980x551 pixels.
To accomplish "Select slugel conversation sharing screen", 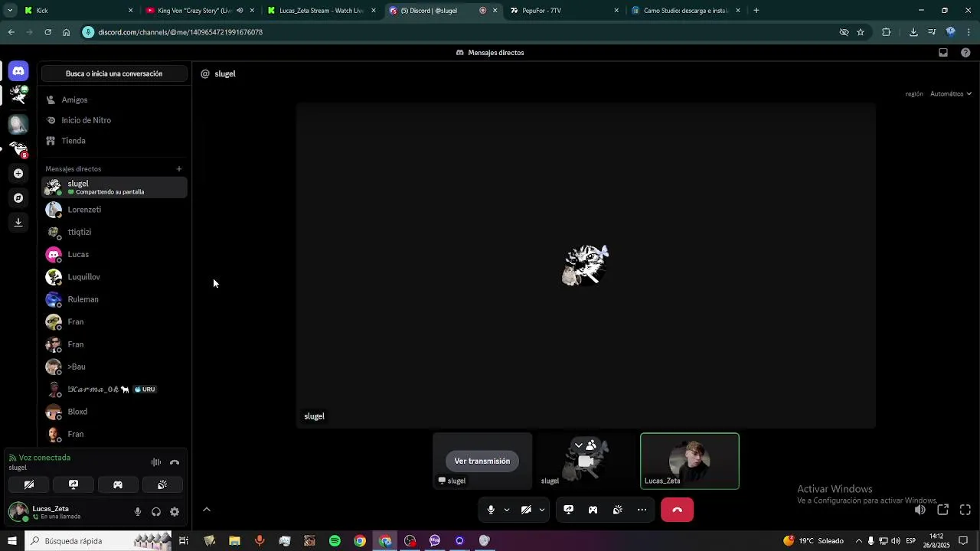I will point(114,187).
